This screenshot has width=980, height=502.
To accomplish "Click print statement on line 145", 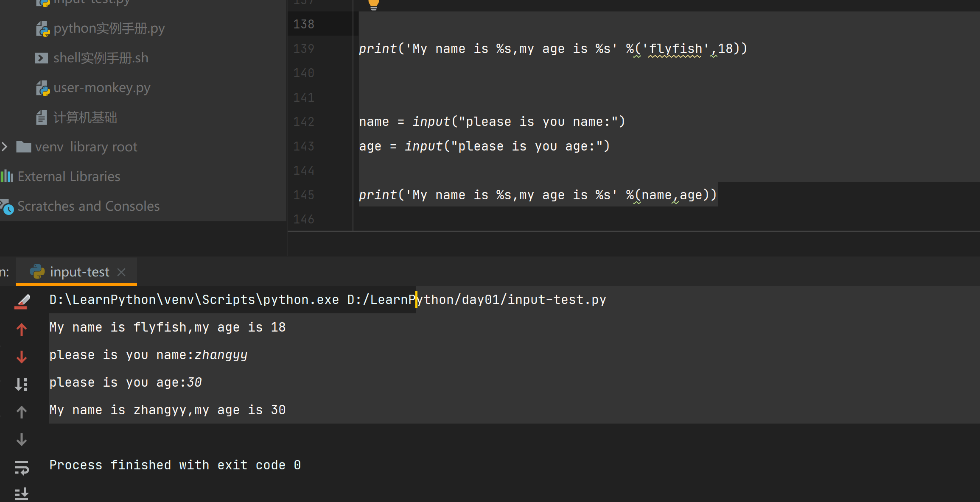I will coord(538,195).
